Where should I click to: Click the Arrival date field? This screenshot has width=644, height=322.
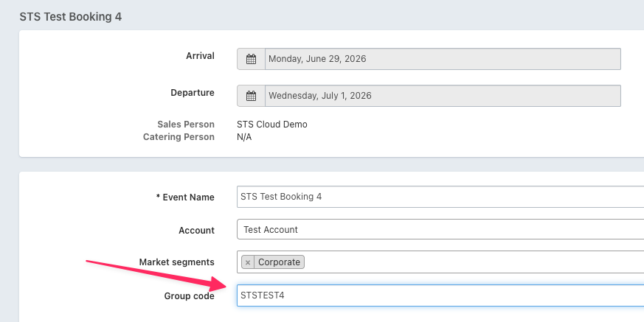[x=443, y=59]
